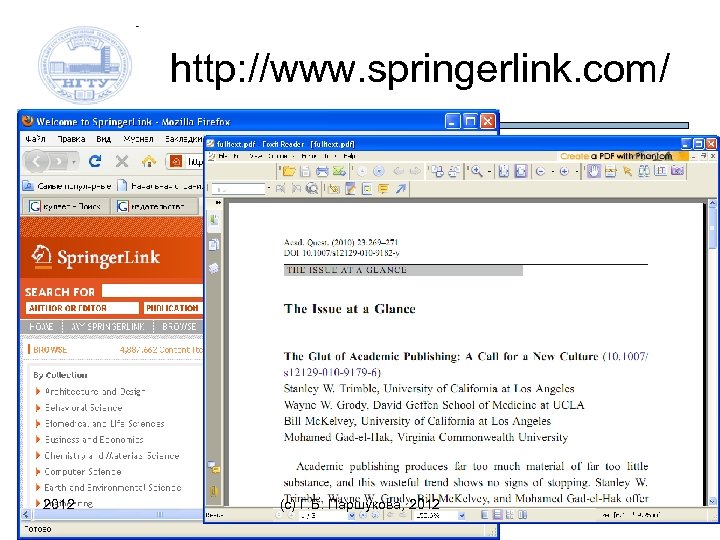Open Foxit bookmarks side panel icon
Screen dimensions: 720x540
click(x=214, y=220)
